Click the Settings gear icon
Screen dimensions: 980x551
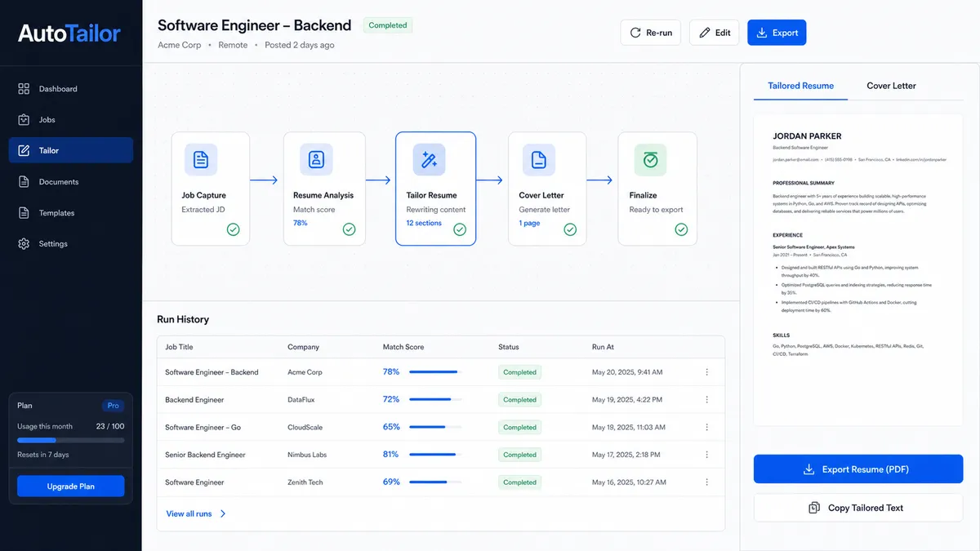pyautogui.click(x=24, y=244)
